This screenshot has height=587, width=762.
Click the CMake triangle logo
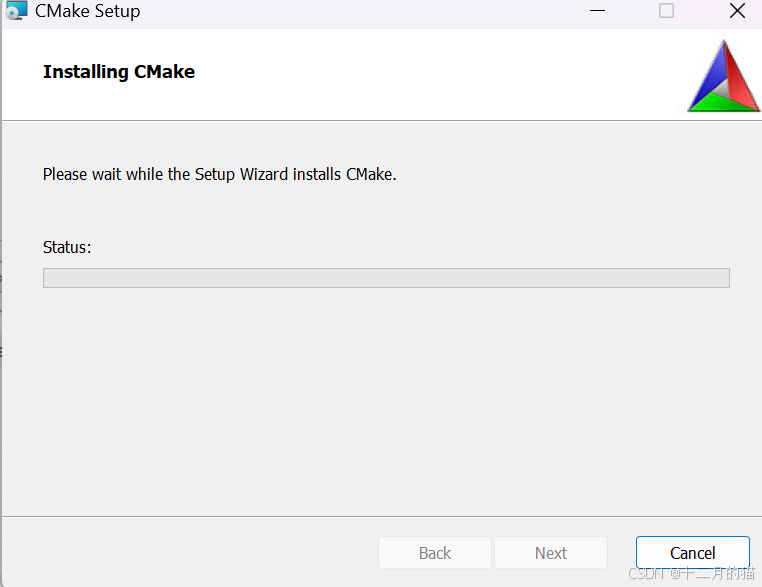[x=724, y=76]
